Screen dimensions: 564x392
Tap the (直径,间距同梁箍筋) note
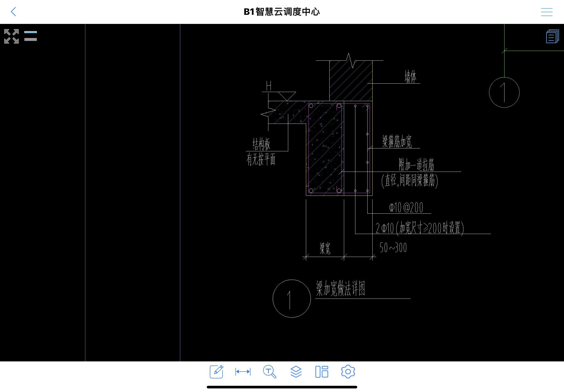tap(410, 180)
